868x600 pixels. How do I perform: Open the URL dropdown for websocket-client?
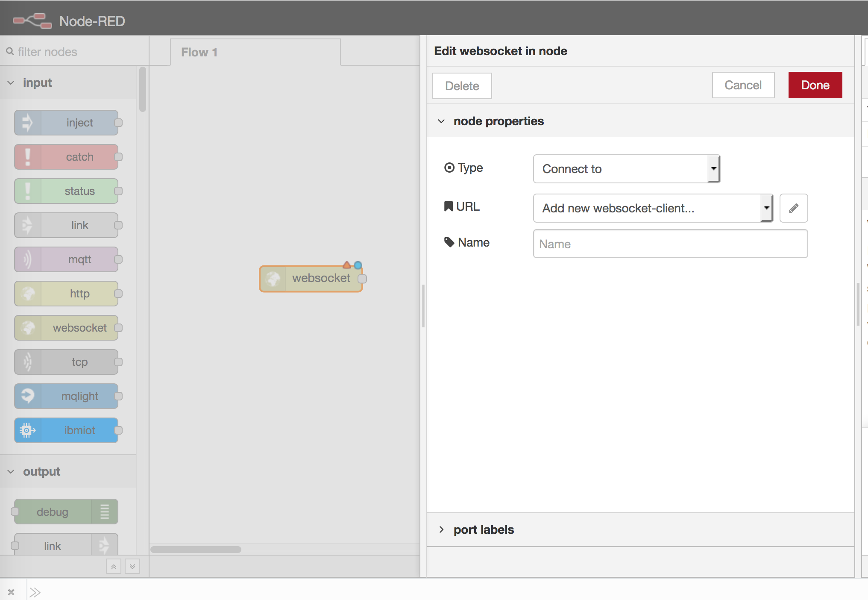653,208
